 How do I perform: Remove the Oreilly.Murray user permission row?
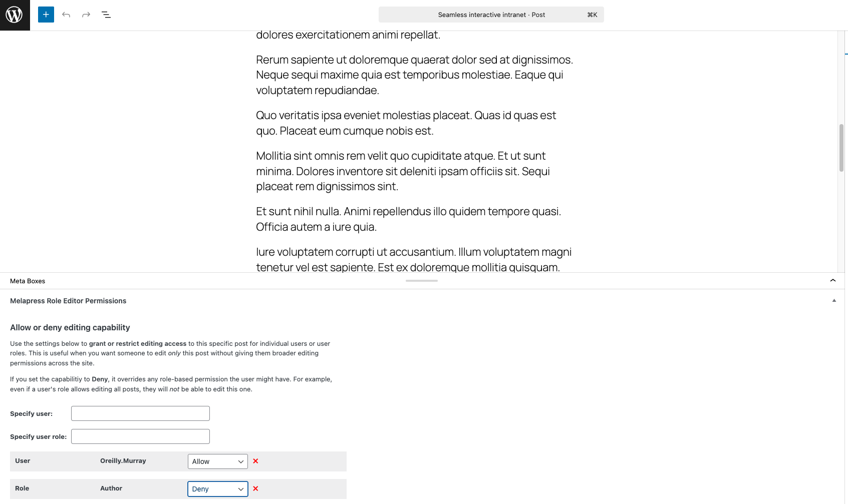click(x=255, y=461)
